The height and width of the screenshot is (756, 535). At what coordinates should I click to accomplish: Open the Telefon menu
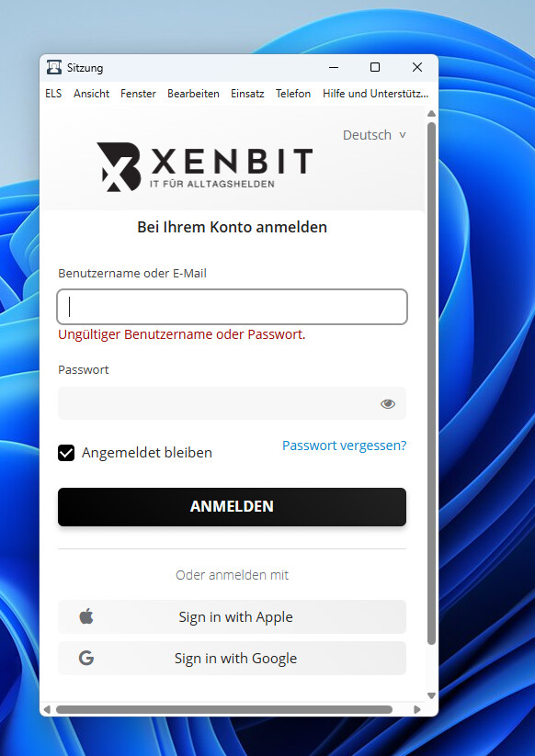pos(293,94)
